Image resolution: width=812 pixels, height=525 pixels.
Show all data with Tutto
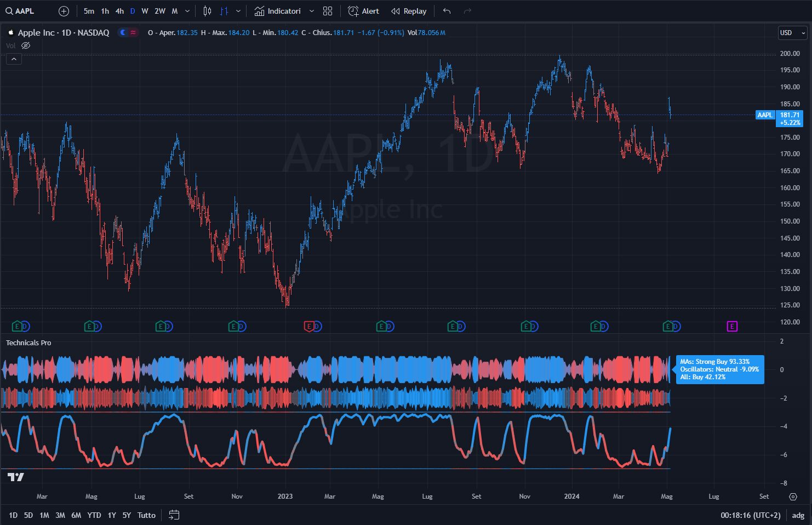pos(146,515)
